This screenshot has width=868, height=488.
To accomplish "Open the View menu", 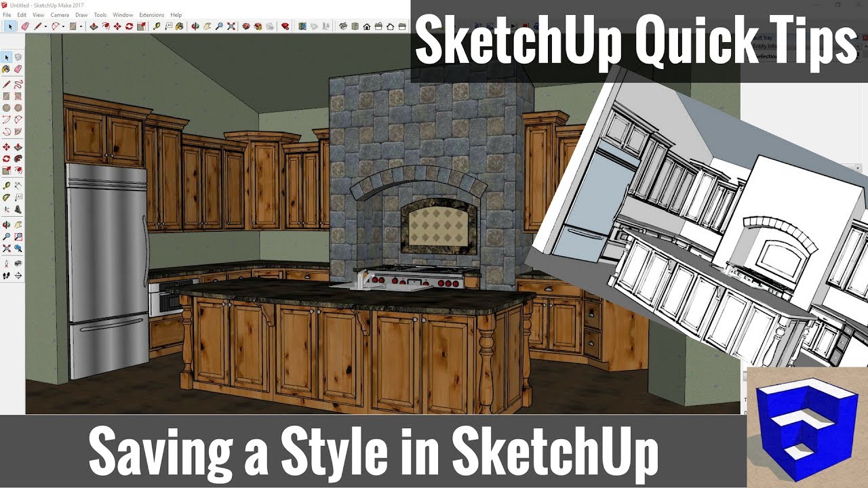I will (x=39, y=15).
